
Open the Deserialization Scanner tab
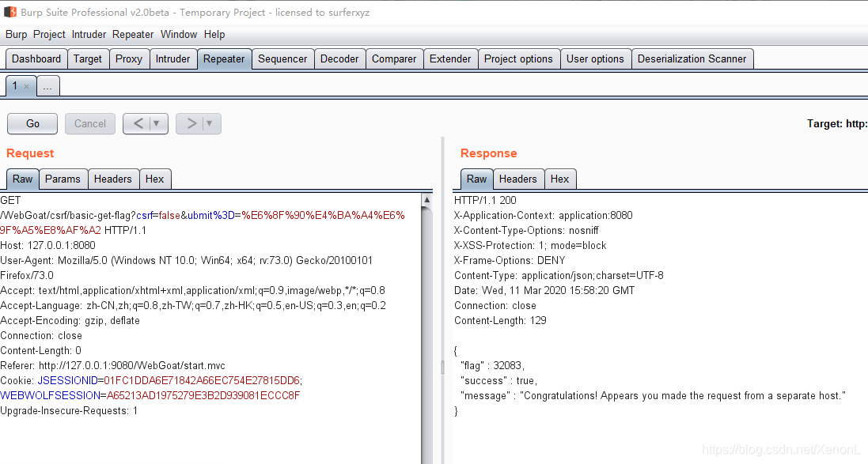tap(692, 58)
